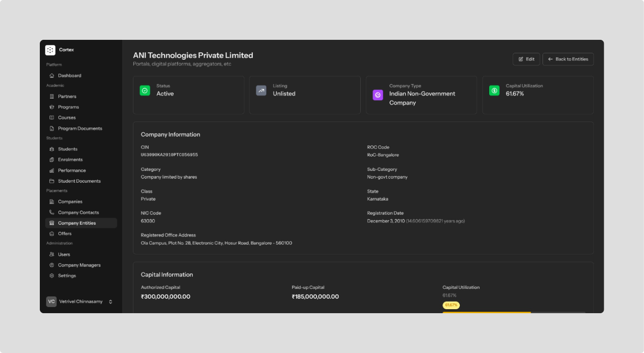This screenshot has width=644, height=353.
Task: Open Company Managers
Action: [x=81, y=265]
